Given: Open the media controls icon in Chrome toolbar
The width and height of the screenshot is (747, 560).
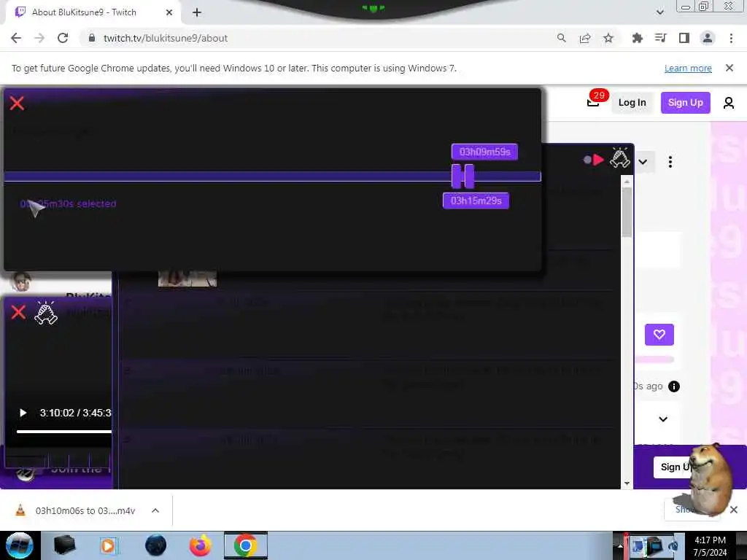Looking at the screenshot, I should coord(660,38).
